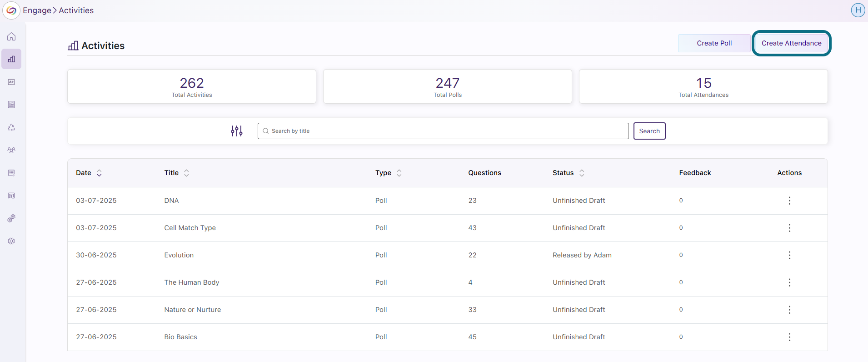Click the Create Poll button

coord(714,43)
